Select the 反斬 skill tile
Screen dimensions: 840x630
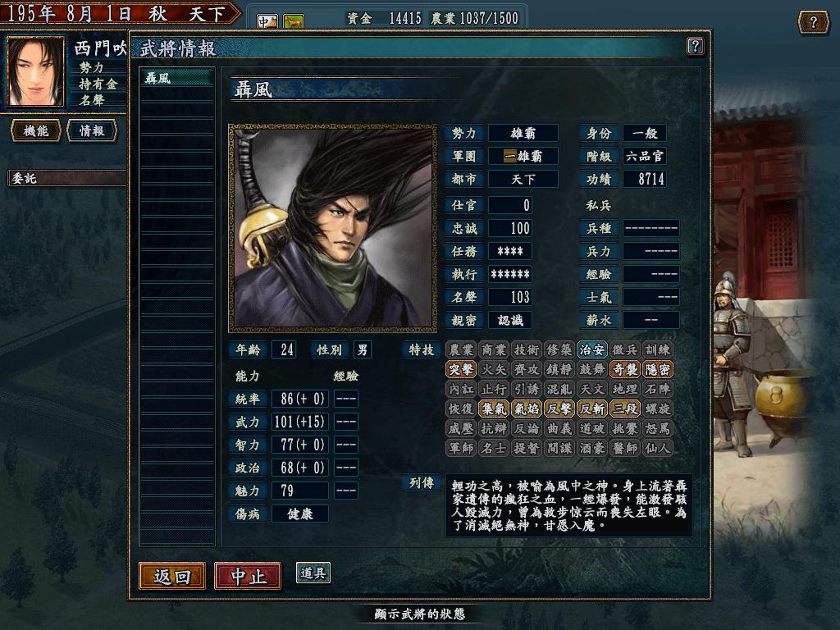pyautogui.click(x=592, y=409)
